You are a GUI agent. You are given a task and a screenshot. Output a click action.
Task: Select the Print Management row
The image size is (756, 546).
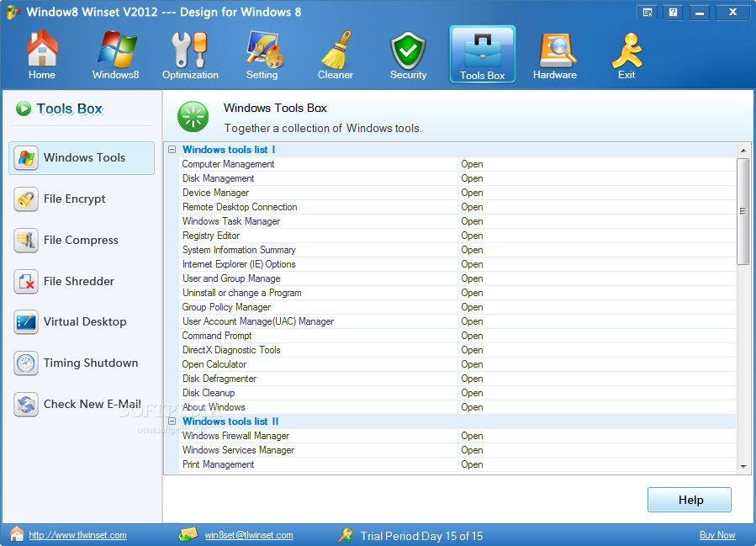(x=457, y=464)
